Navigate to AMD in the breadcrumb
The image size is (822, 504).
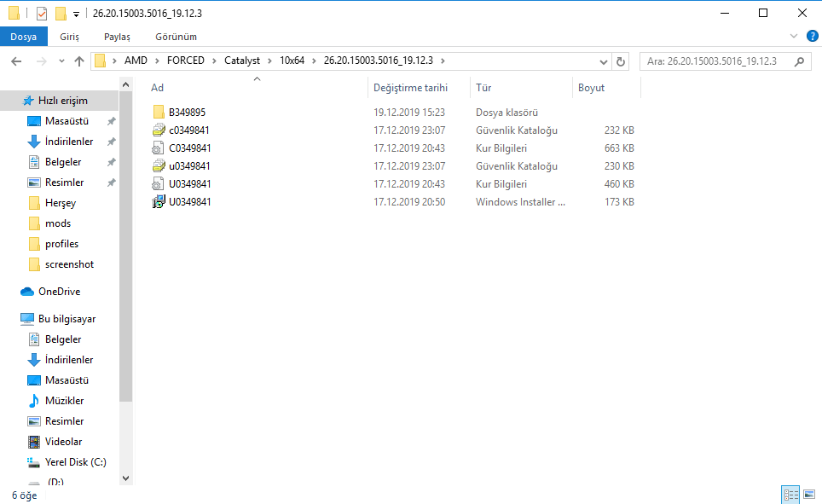point(136,61)
